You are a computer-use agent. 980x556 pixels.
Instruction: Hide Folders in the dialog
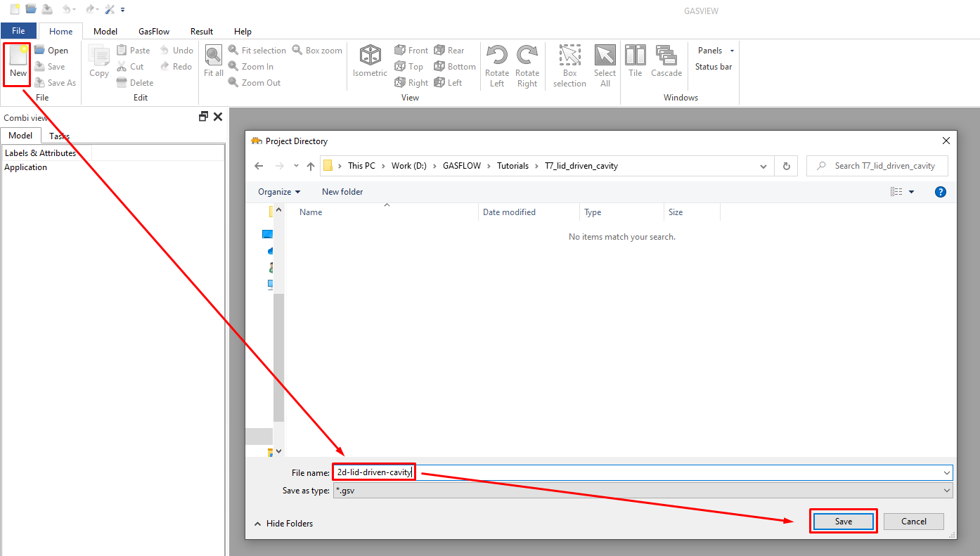point(283,524)
